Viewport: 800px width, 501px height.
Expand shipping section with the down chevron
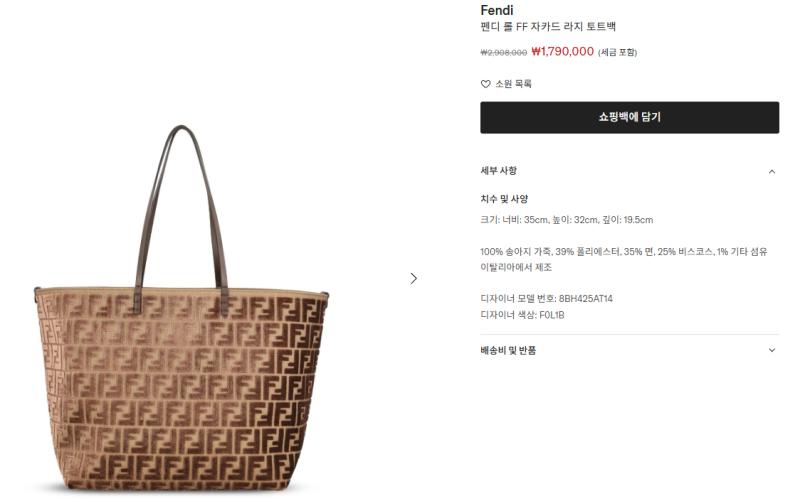click(771, 350)
